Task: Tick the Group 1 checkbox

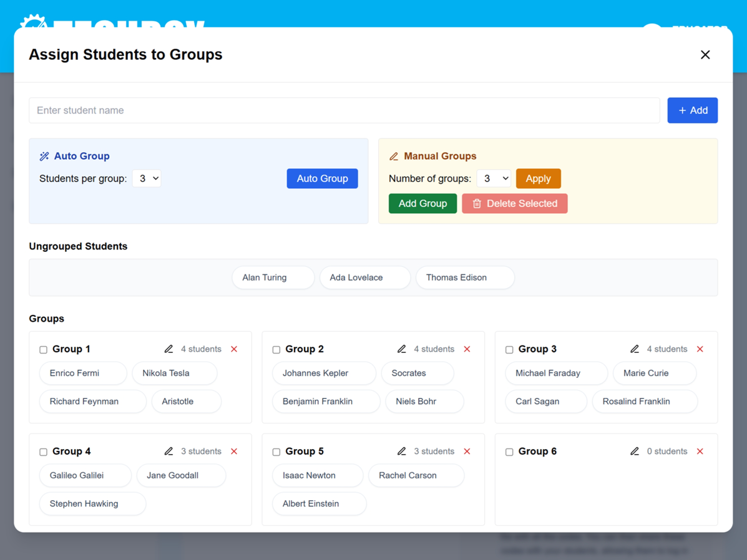Action: (44, 350)
